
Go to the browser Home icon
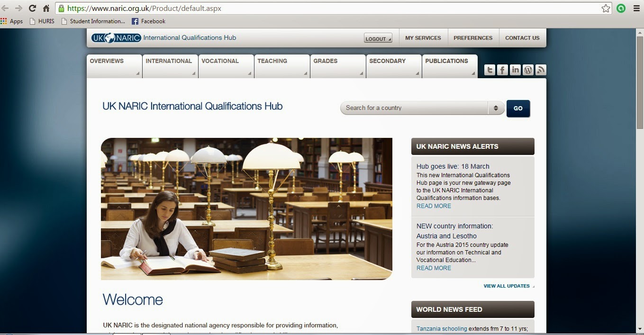(x=46, y=8)
